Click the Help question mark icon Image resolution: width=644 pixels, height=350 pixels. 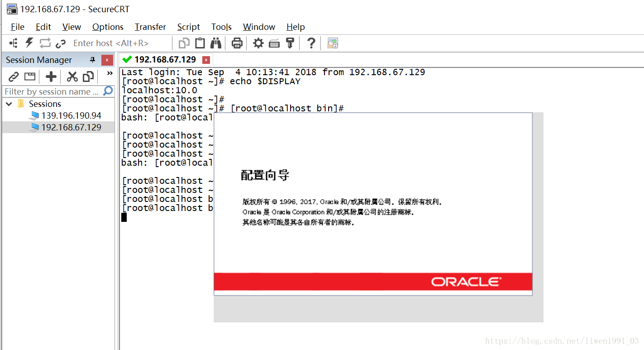[x=311, y=43]
